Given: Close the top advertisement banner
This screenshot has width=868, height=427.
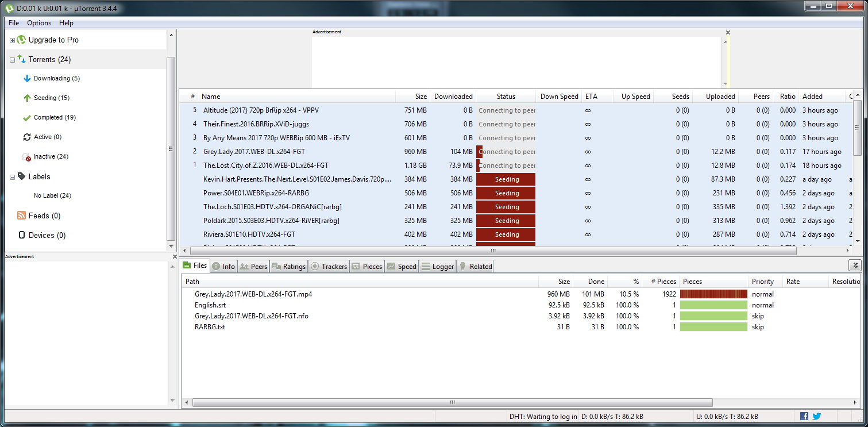Looking at the screenshot, I should coord(727,32).
